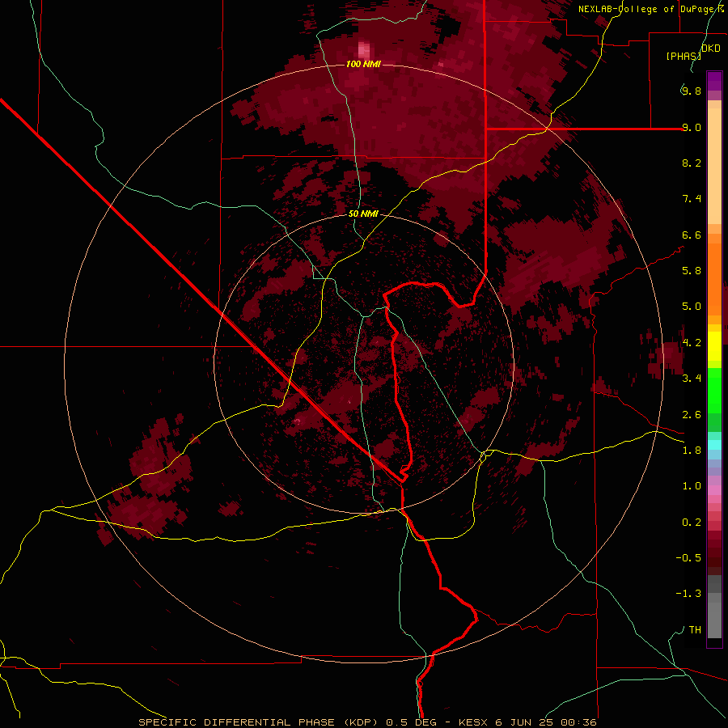Click the 1.8 legend value
728x728 pixels.
(692, 451)
